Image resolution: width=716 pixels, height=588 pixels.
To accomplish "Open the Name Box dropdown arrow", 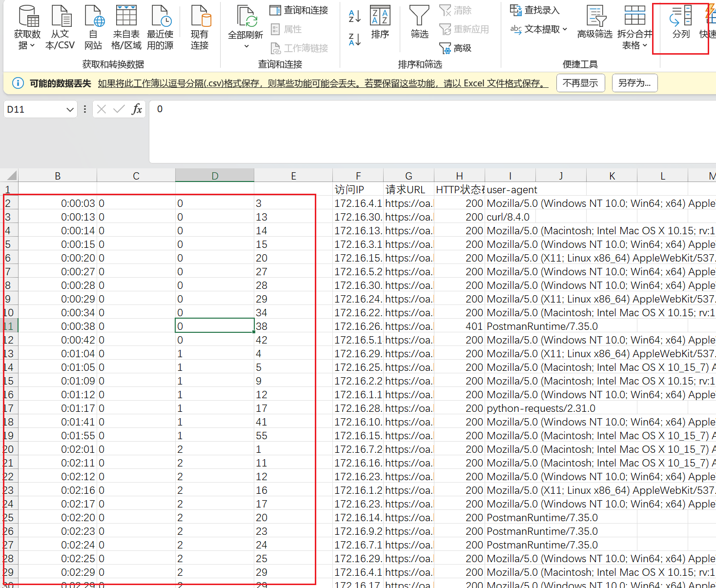I will click(70, 110).
